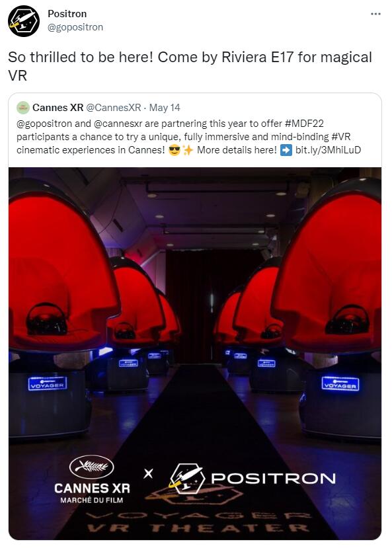This screenshot has width=392, height=548.
Task: Open the May 14 timestamp
Action: tap(165, 108)
